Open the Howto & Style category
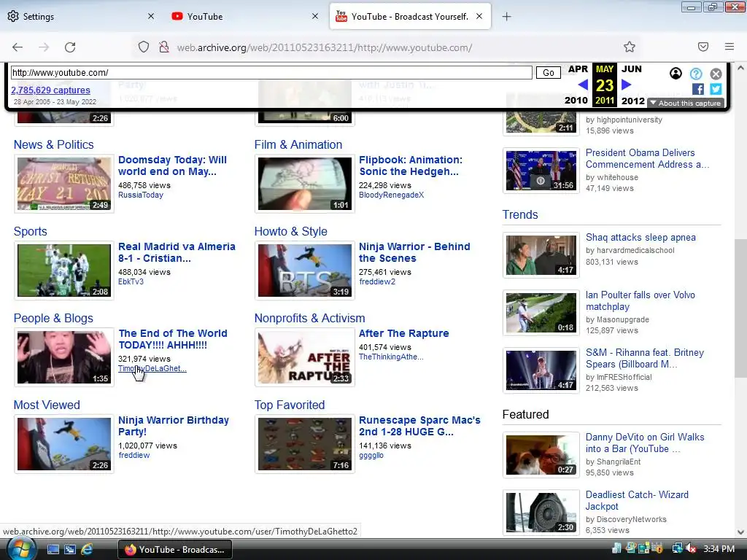 coord(290,231)
